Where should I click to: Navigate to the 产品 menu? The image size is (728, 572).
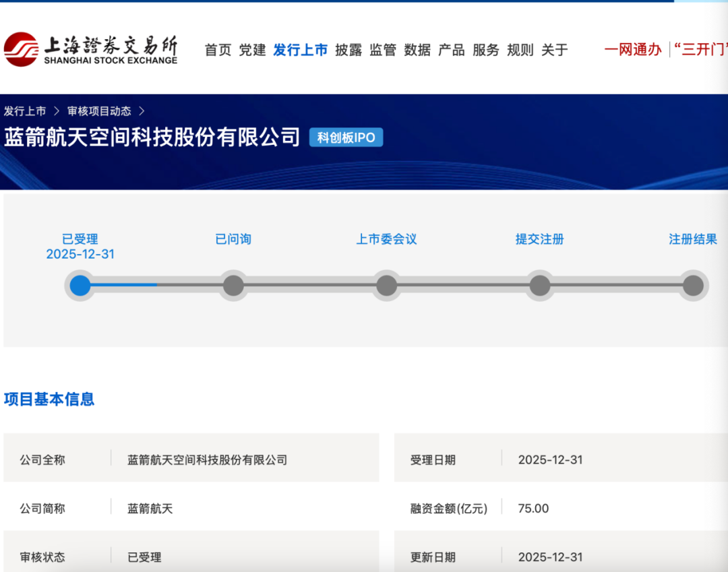click(452, 50)
